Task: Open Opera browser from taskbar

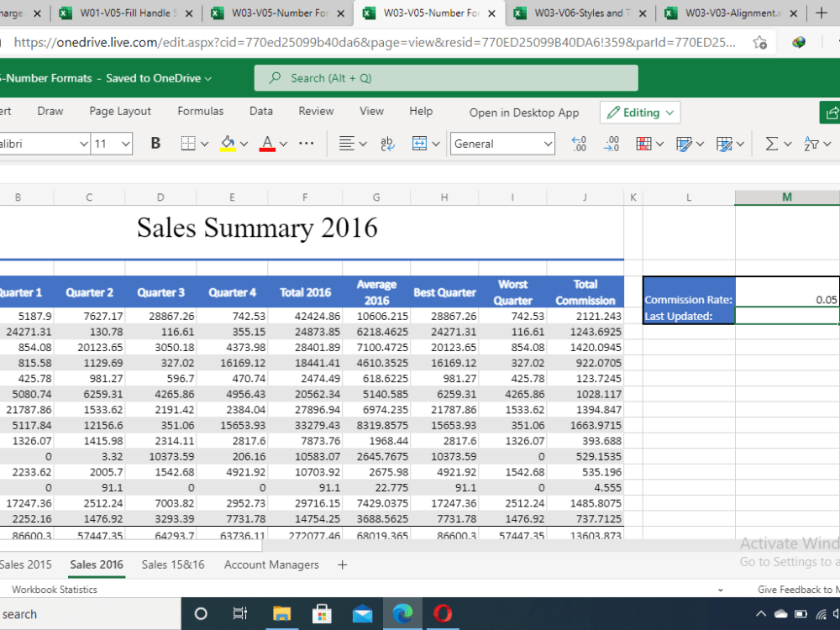Action: [443, 613]
